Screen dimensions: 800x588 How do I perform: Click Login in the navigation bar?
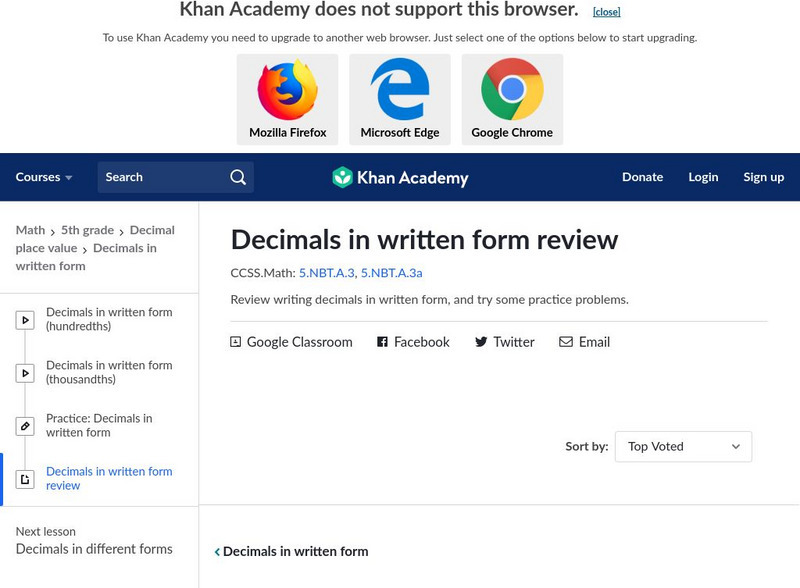703,177
